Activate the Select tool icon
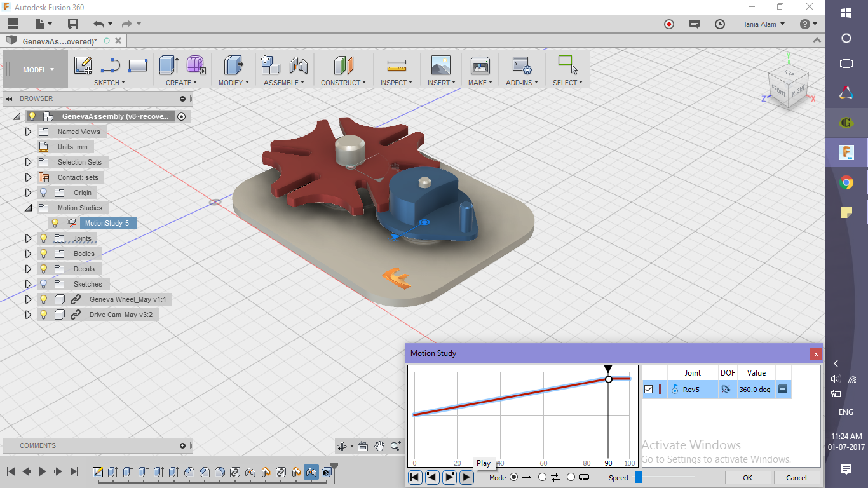Image resolution: width=868 pixels, height=488 pixels. pos(567,65)
